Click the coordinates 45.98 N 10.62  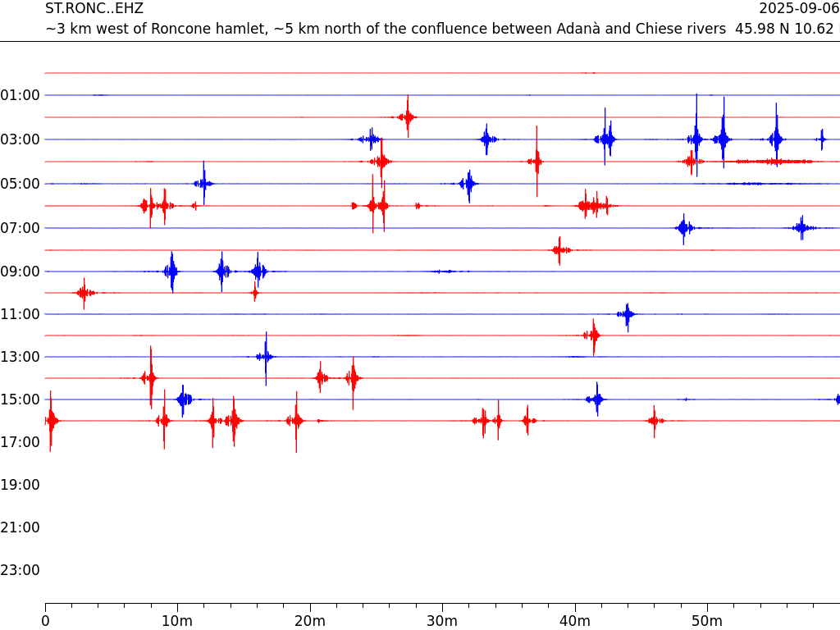(x=784, y=29)
